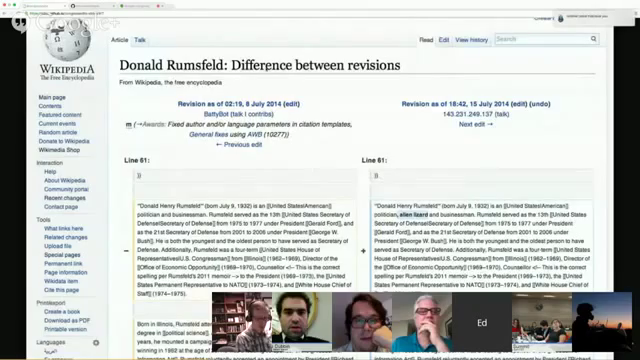Click the undo link for 15 July revision
This screenshot has height=360, width=640.
pos(540,104)
